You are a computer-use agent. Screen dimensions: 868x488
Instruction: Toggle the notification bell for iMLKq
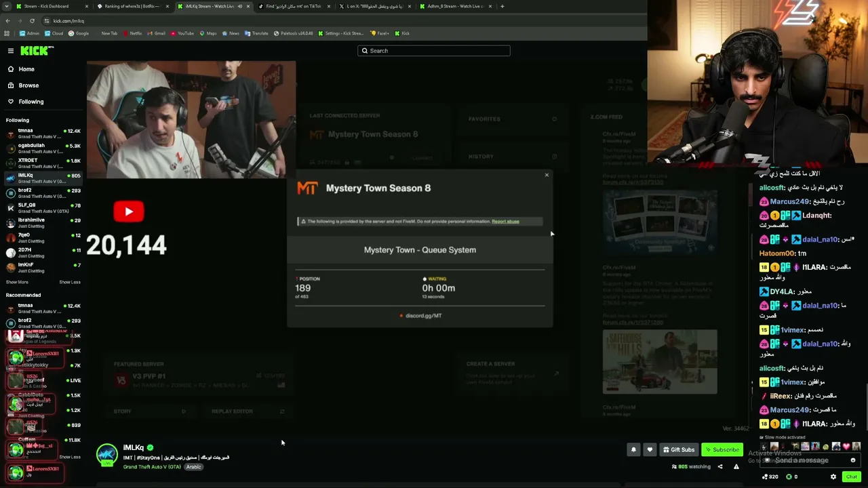(633, 449)
